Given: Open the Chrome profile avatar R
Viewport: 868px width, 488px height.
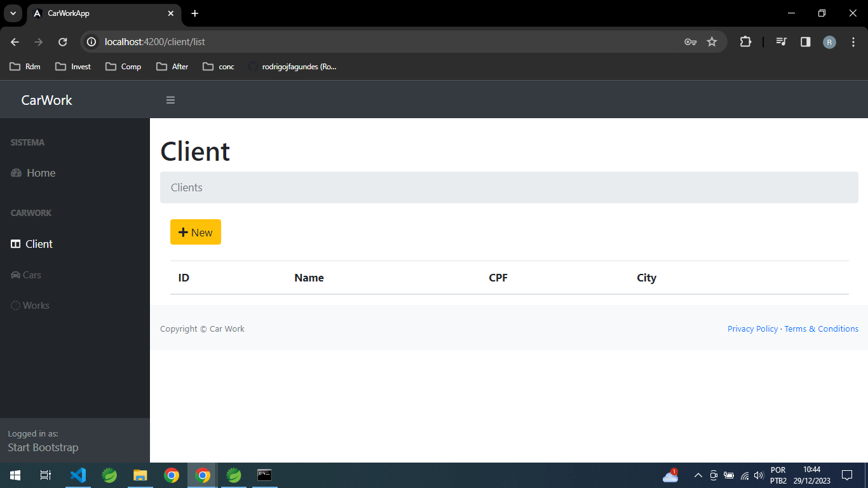Looking at the screenshot, I should [x=829, y=42].
